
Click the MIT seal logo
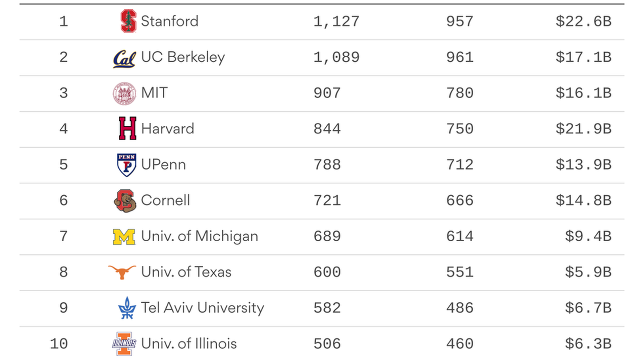pos(124,94)
